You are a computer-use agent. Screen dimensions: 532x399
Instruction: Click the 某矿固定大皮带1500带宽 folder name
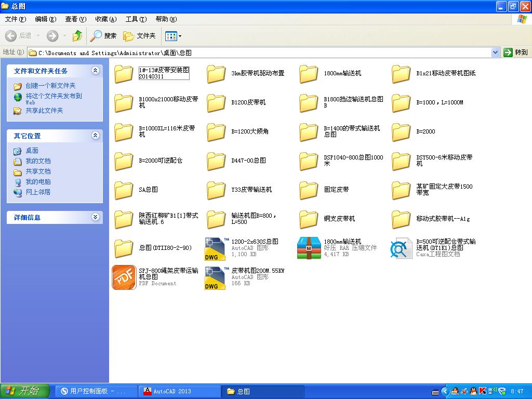tap(444, 189)
